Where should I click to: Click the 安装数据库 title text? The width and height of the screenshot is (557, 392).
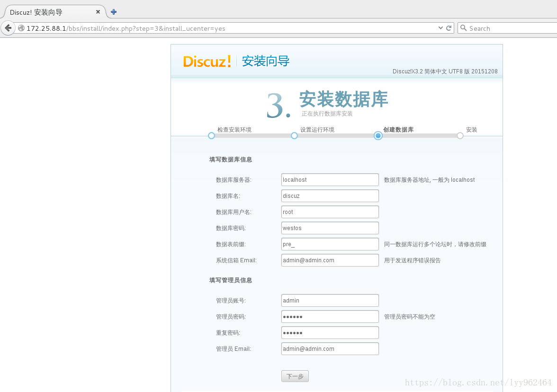(x=343, y=98)
